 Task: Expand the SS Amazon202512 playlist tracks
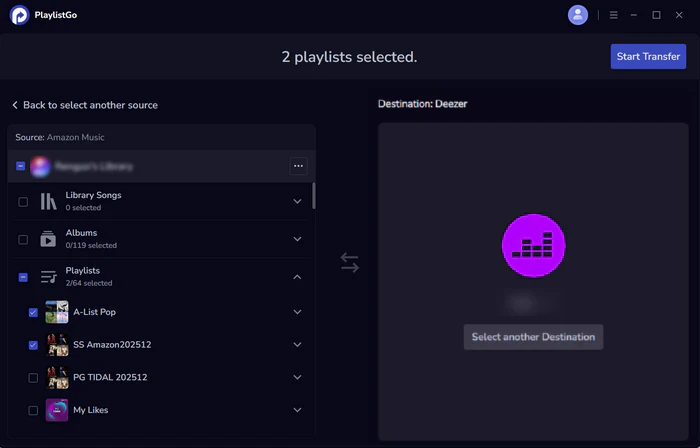[x=297, y=344]
